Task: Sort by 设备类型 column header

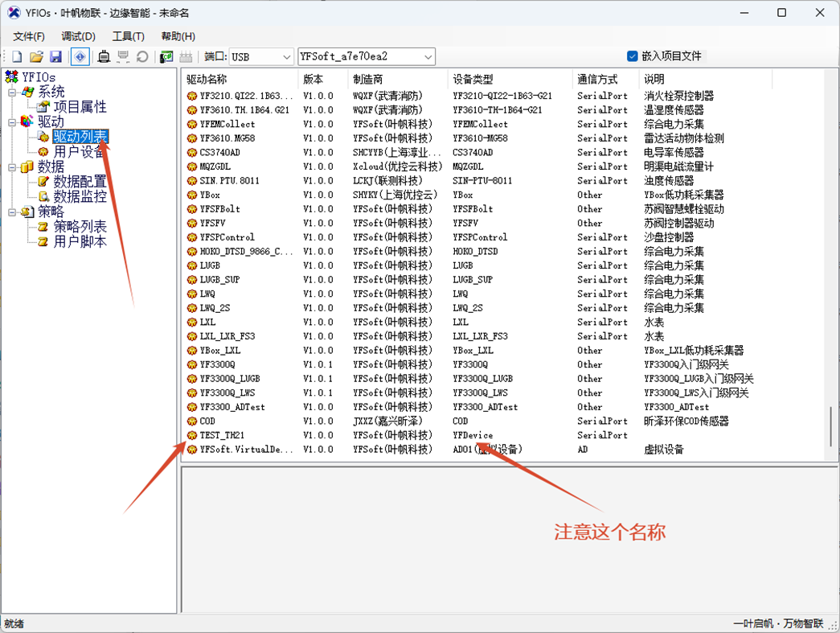Action: (x=510, y=80)
